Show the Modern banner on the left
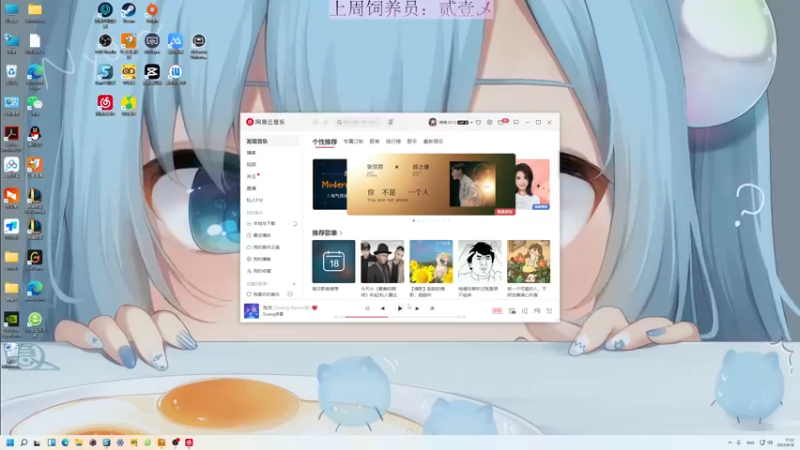 [x=330, y=184]
